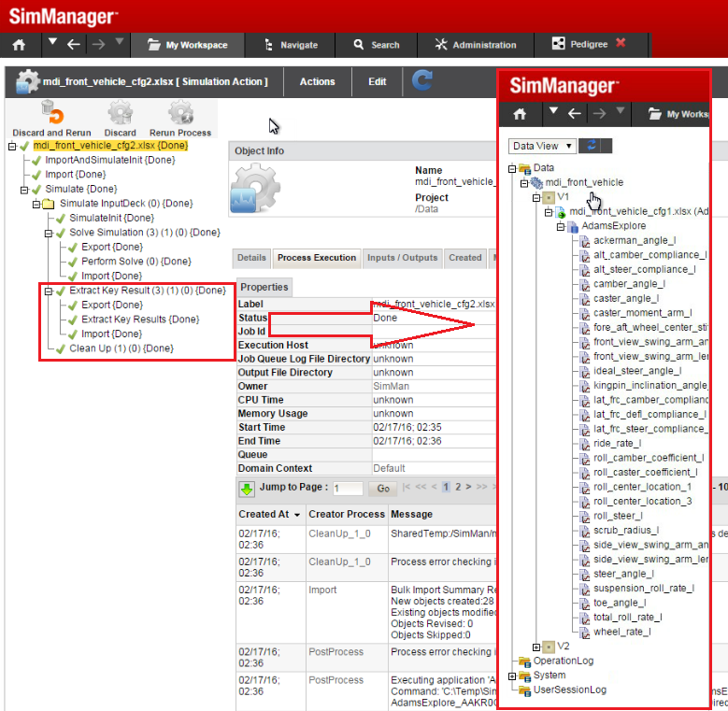Viewport: 728px width, 711px height.
Task: Click the Creator Process column header
Action: (347, 514)
